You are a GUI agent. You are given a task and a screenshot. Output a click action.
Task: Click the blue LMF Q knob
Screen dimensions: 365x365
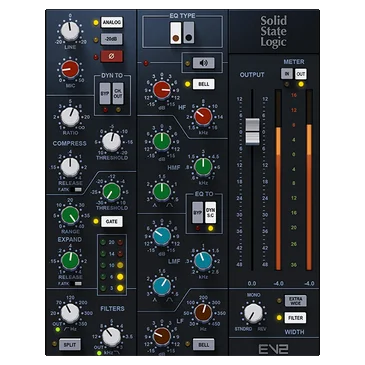[x=162, y=286]
